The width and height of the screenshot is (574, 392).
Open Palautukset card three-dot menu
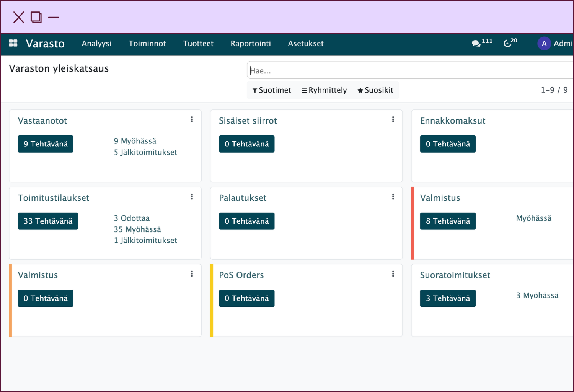click(393, 197)
